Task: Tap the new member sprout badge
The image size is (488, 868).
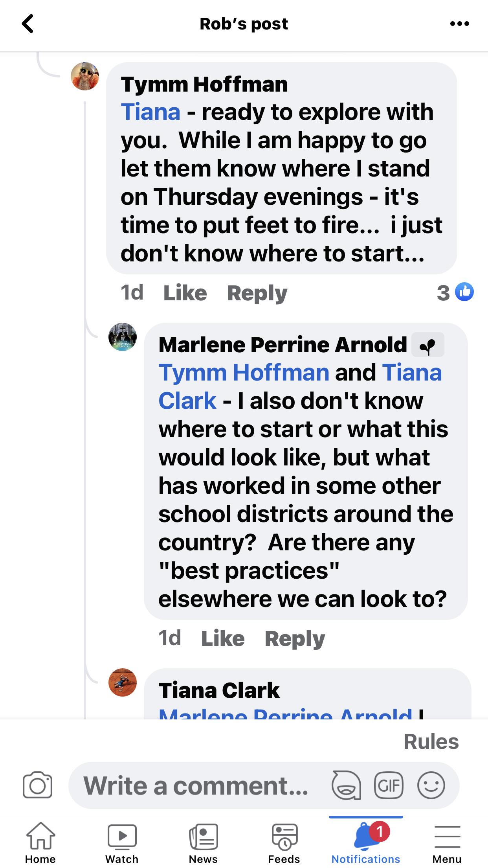Action: coord(428,345)
